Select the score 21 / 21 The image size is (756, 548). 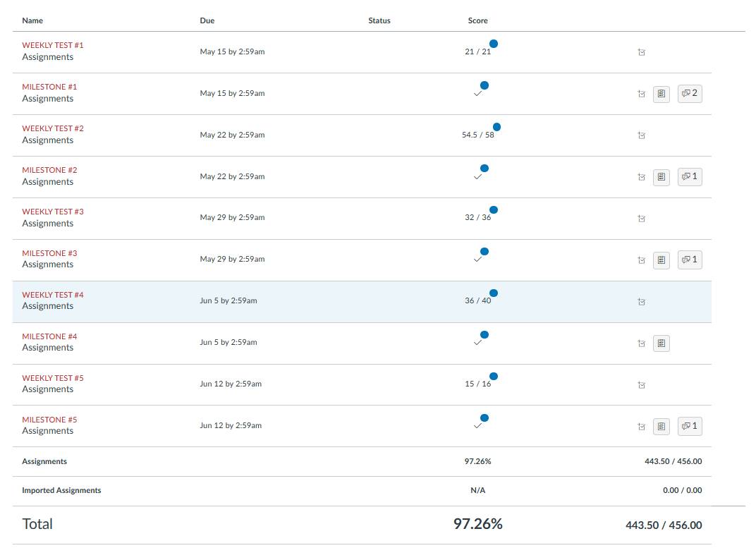click(x=478, y=51)
